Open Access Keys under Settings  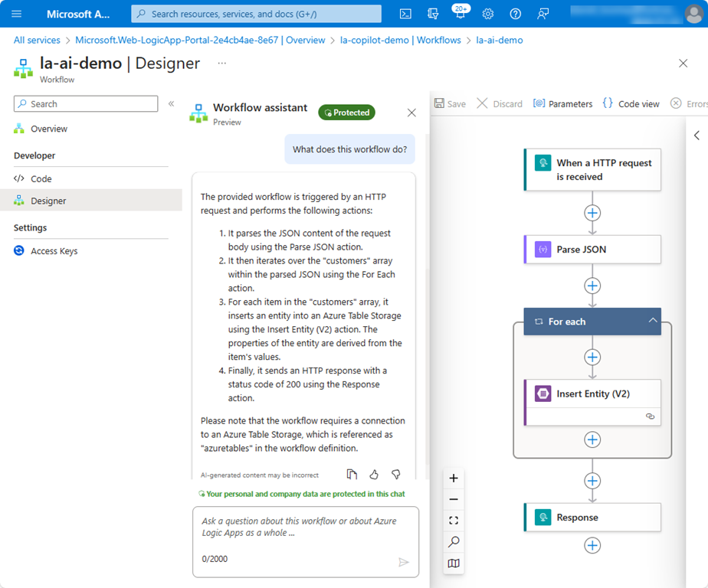point(54,251)
